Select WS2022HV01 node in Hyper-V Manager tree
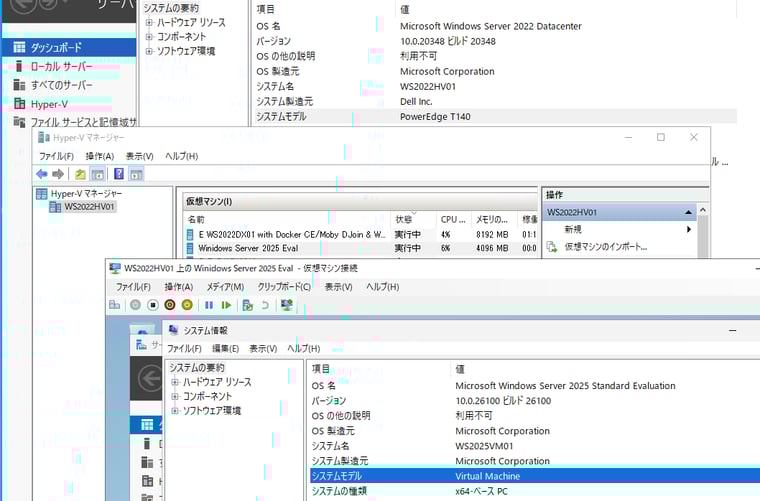Viewport: 760px width, 501px height. (x=83, y=207)
